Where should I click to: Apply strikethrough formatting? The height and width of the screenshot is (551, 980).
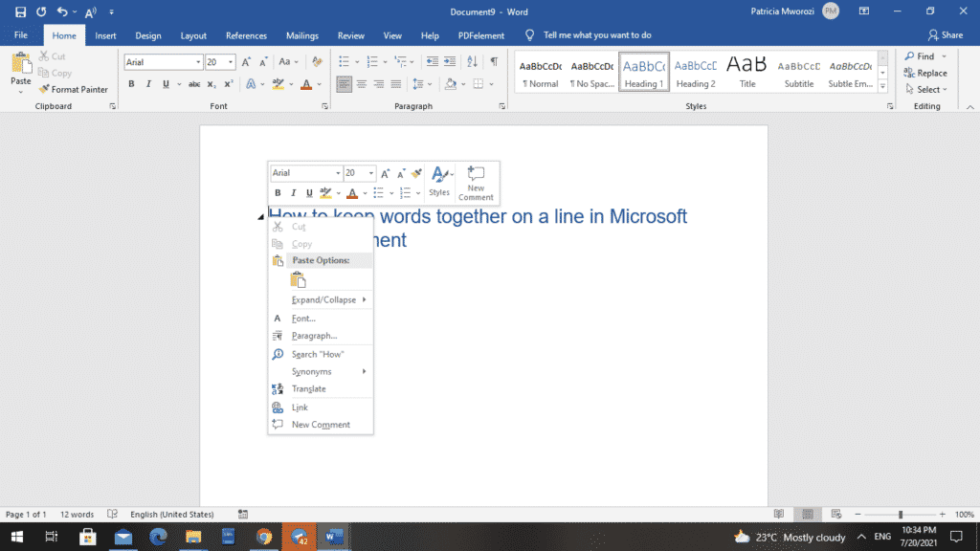(x=194, y=84)
